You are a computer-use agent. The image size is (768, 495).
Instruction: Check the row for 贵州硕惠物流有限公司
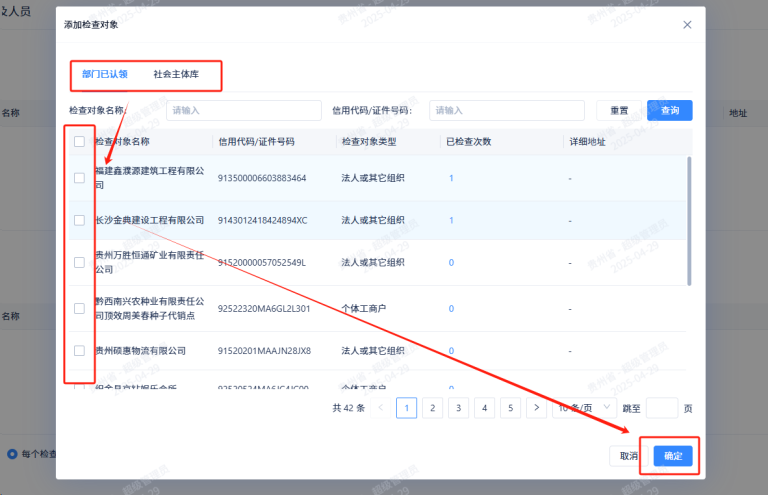79,351
